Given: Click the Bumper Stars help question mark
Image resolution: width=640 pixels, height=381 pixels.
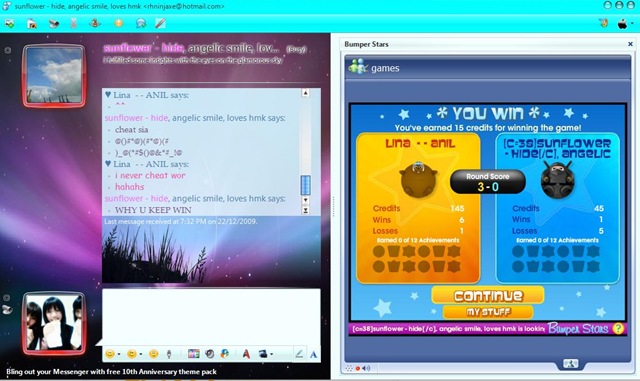Looking at the screenshot, I should tap(618, 328).
